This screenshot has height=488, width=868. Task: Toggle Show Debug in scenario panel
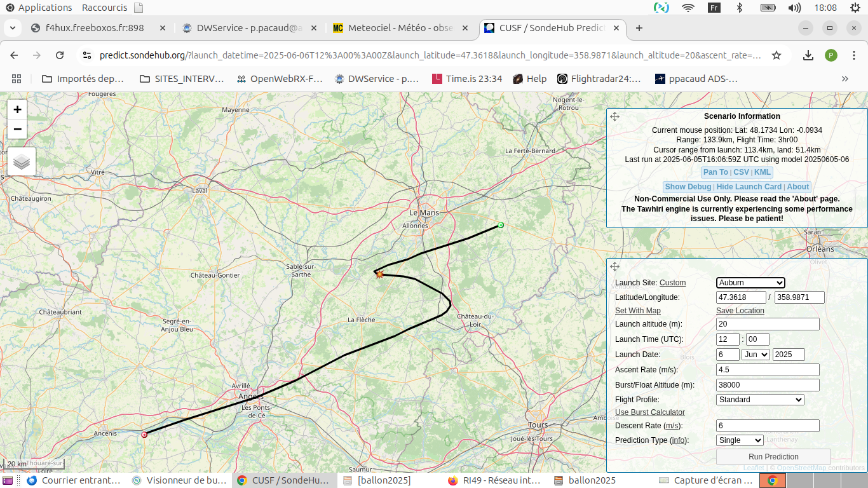pos(688,187)
